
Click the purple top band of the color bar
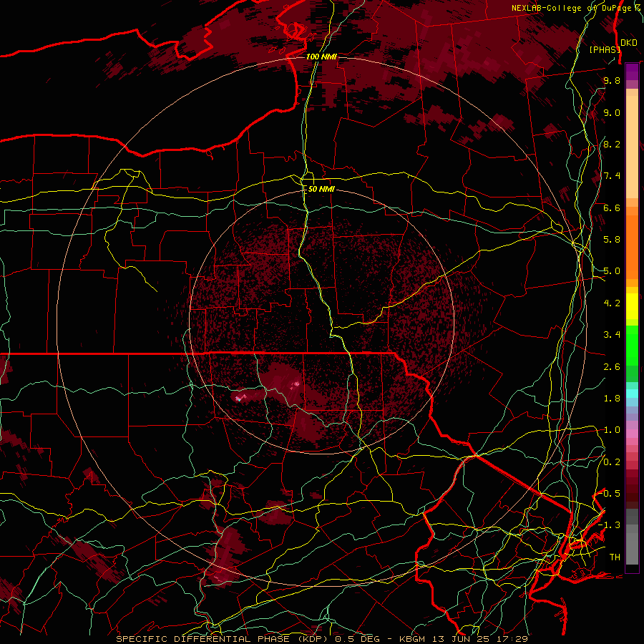[x=632, y=72]
